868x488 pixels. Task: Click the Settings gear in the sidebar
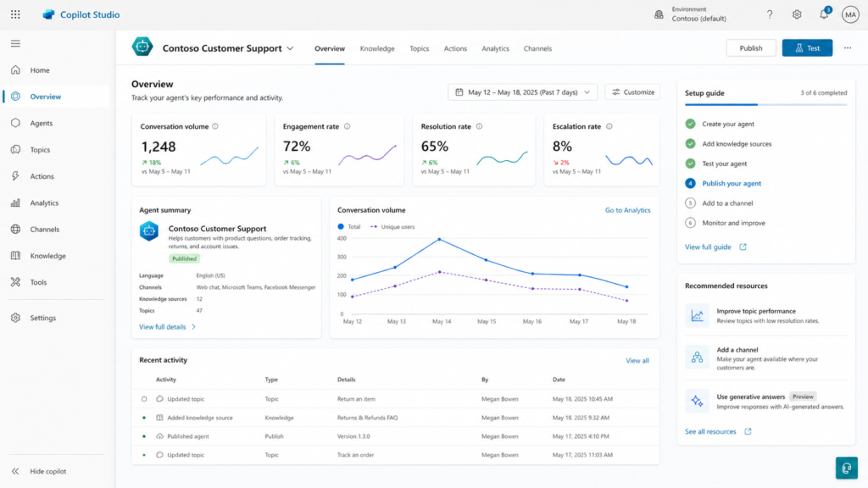click(x=15, y=318)
